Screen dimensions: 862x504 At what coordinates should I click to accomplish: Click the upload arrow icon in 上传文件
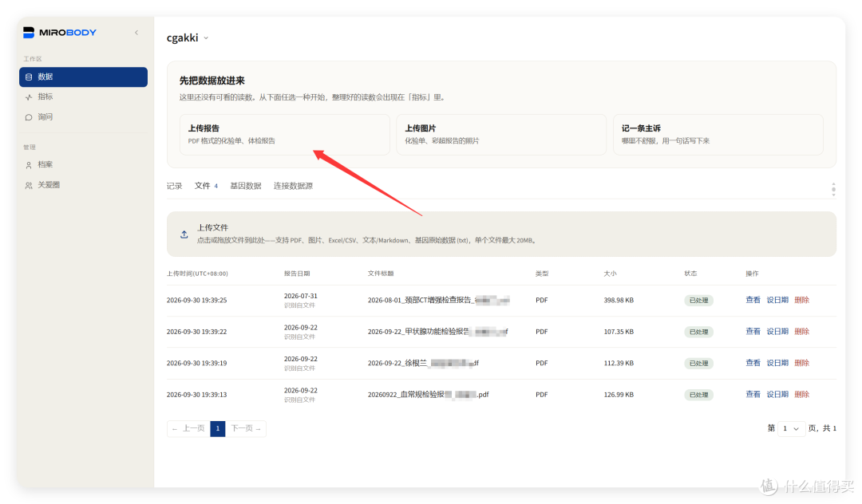(184, 234)
